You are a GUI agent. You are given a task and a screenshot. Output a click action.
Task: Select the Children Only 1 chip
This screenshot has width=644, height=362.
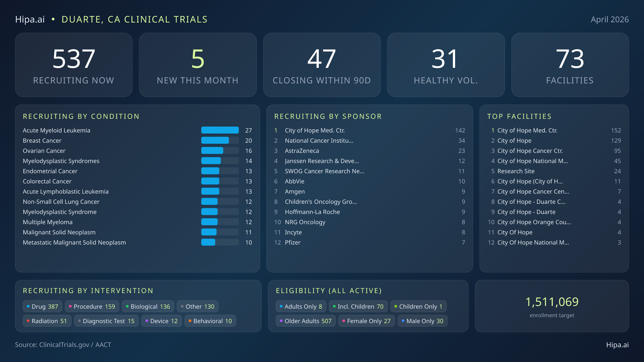pyautogui.click(x=419, y=306)
